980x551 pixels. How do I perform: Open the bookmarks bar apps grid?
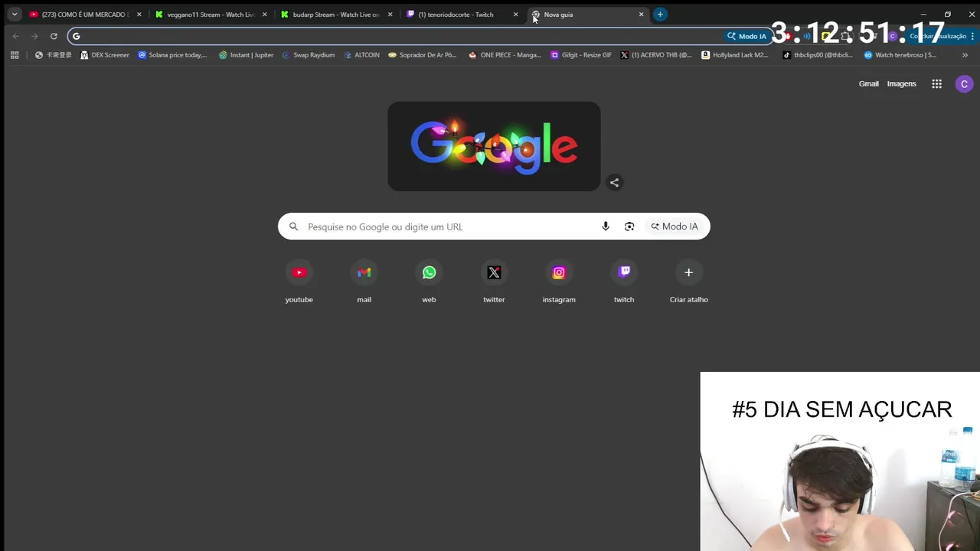[x=15, y=55]
